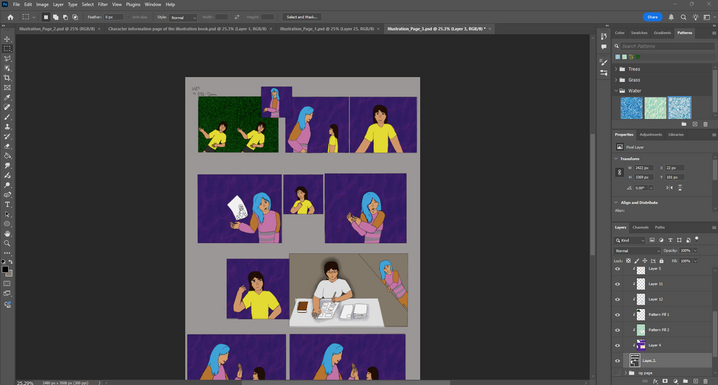Add layer style fx icon
The image size is (718, 385).
655,381
